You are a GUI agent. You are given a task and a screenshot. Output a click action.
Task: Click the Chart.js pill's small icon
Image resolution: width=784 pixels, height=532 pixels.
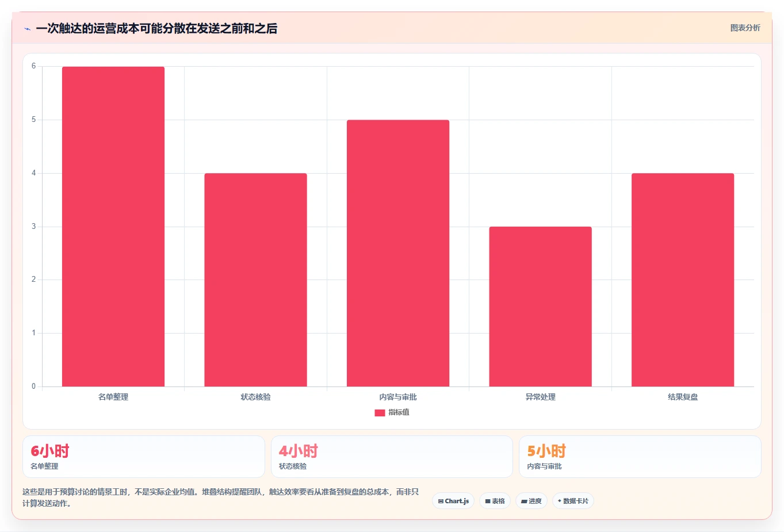point(441,501)
